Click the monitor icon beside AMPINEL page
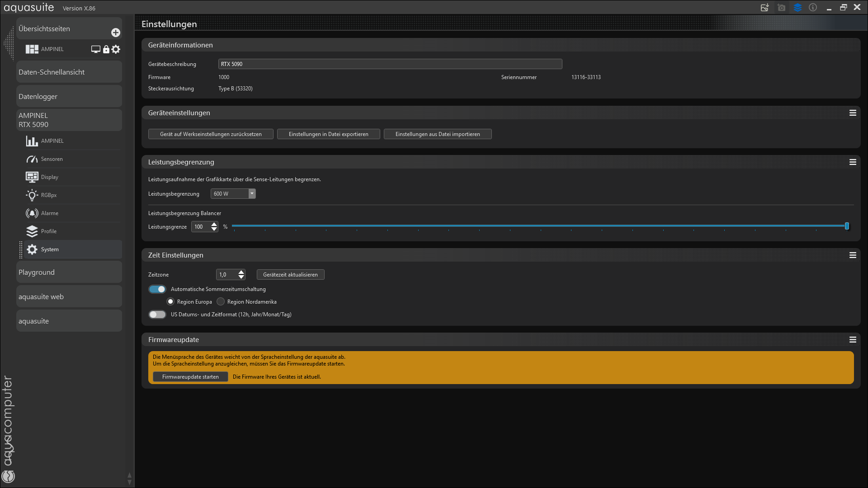 pyautogui.click(x=95, y=49)
